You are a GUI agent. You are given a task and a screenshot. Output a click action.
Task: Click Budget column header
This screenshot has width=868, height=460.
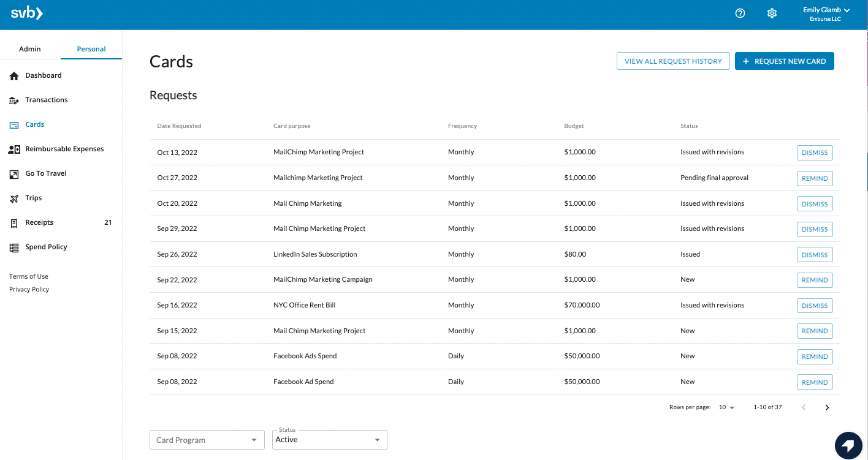(x=574, y=126)
